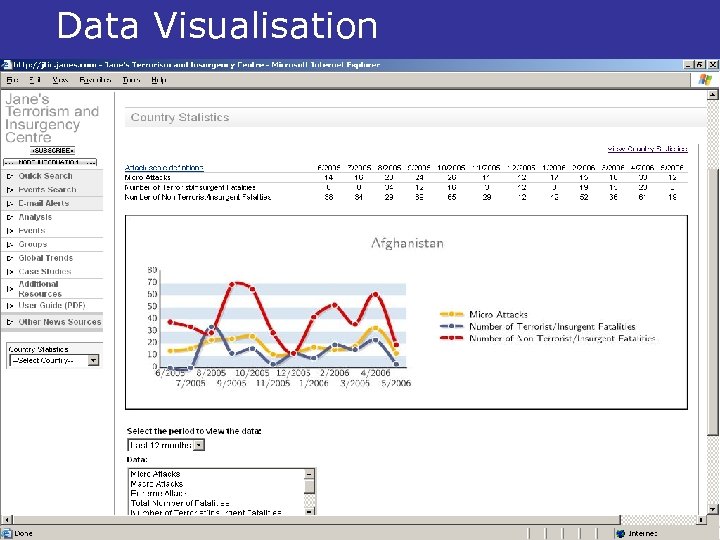
Task: Select Micro Attacks in the Data list
Action: [x=155, y=474]
